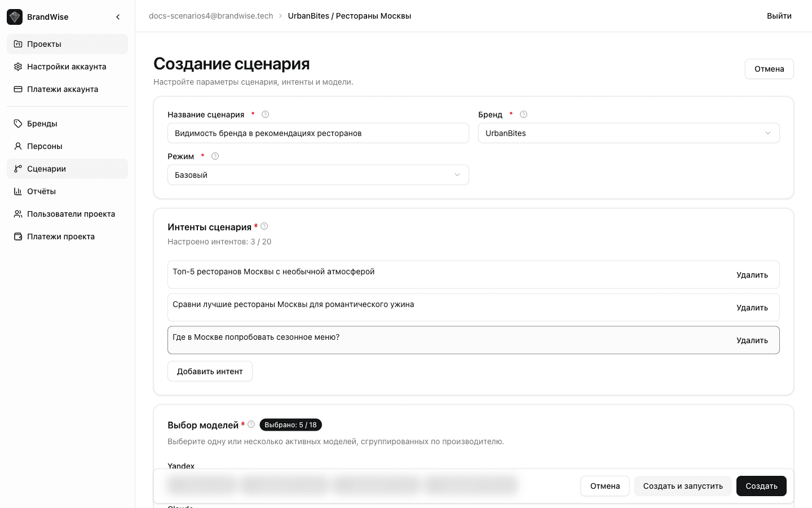The height and width of the screenshot is (508, 812).
Task: Select Сценарии in the sidebar menu
Action: [x=46, y=168]
